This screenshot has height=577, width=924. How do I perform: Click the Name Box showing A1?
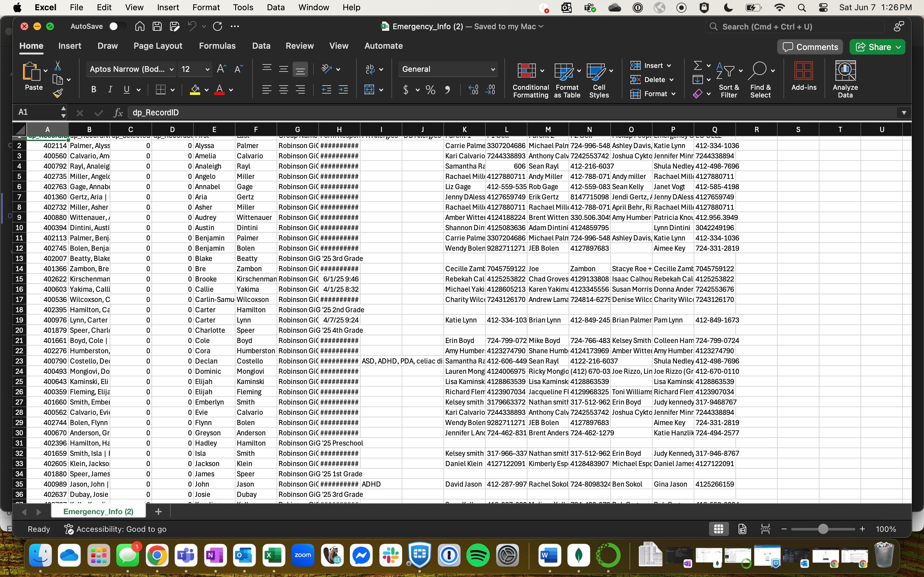(38, 112)
